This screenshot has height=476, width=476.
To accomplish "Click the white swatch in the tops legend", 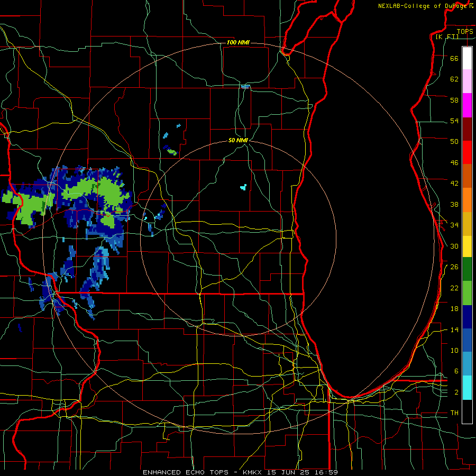I will point(467,58).
